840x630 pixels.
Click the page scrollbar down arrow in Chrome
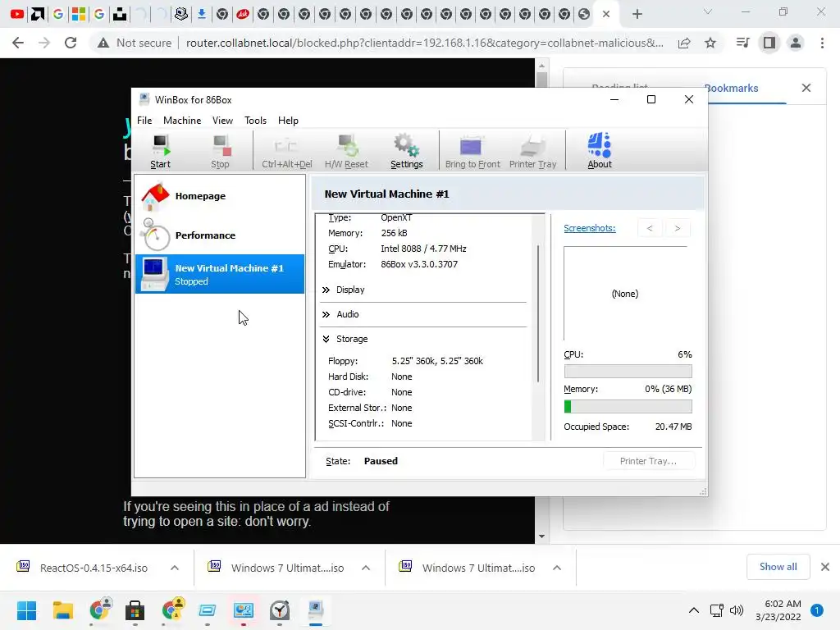pos(541,536)
